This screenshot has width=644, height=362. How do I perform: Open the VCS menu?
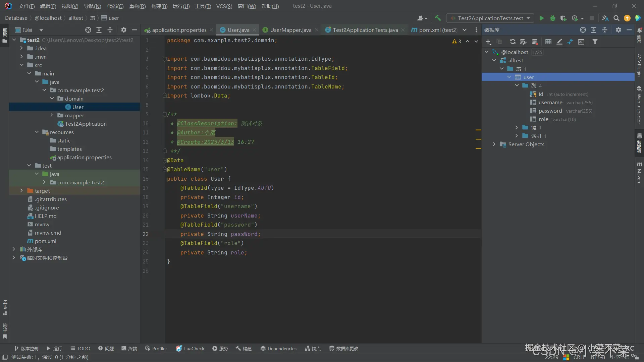click(224, 6)
